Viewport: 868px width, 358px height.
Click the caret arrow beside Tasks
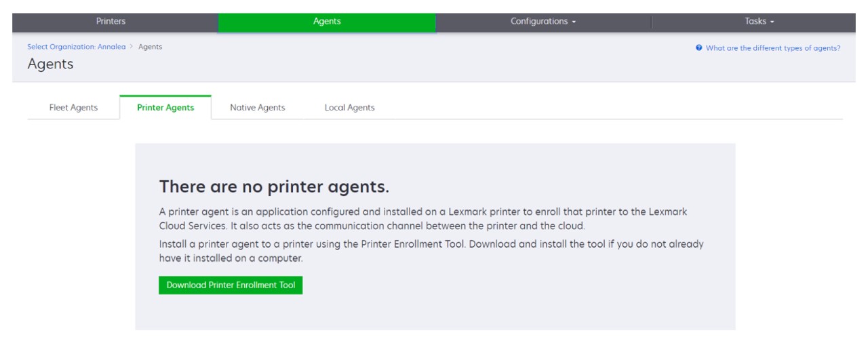(771, 22)
